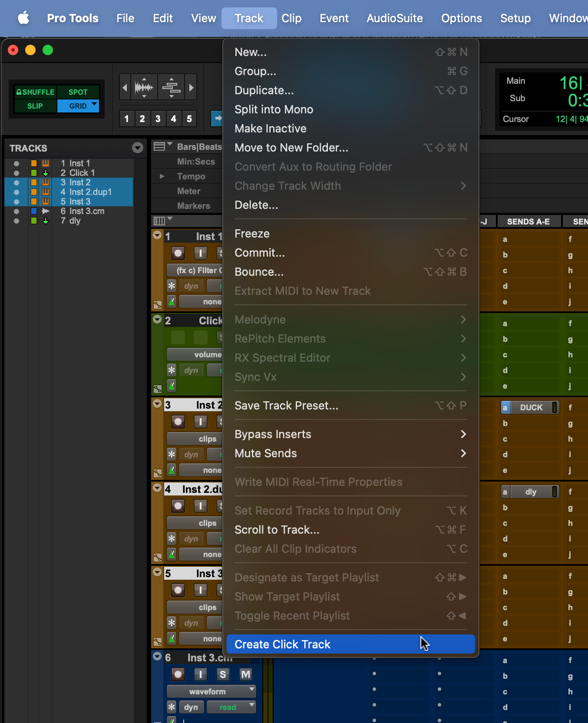Screen dimensions: 588x723
Task: Choose Freeze from Track menu
Action: click(350, 234)
